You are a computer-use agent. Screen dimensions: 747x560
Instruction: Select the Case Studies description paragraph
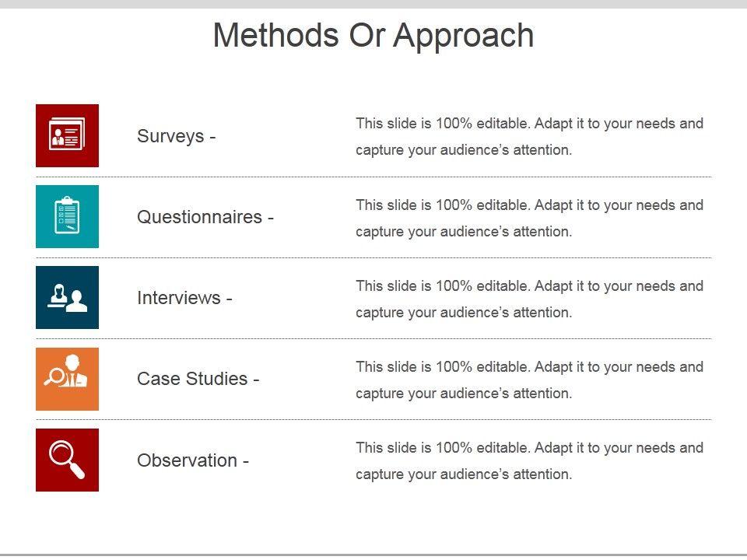point(529,380)
